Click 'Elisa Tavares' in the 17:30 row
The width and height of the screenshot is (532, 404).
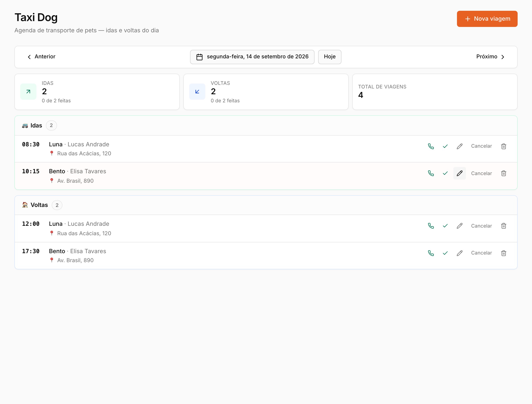[88, 251]
